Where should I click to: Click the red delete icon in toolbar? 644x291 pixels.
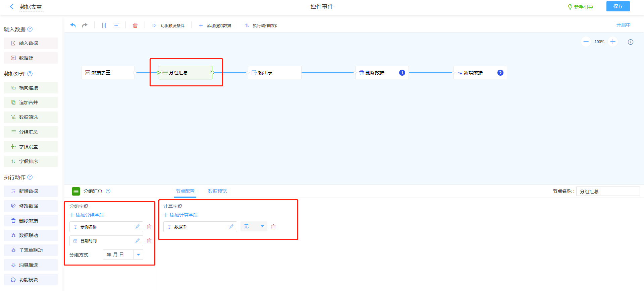(135, 25)
